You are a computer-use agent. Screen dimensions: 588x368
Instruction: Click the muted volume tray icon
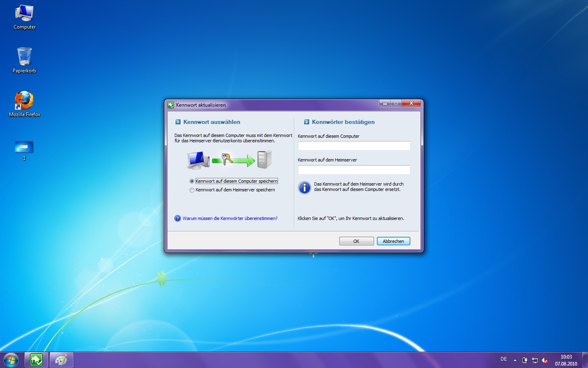[545, 360]
